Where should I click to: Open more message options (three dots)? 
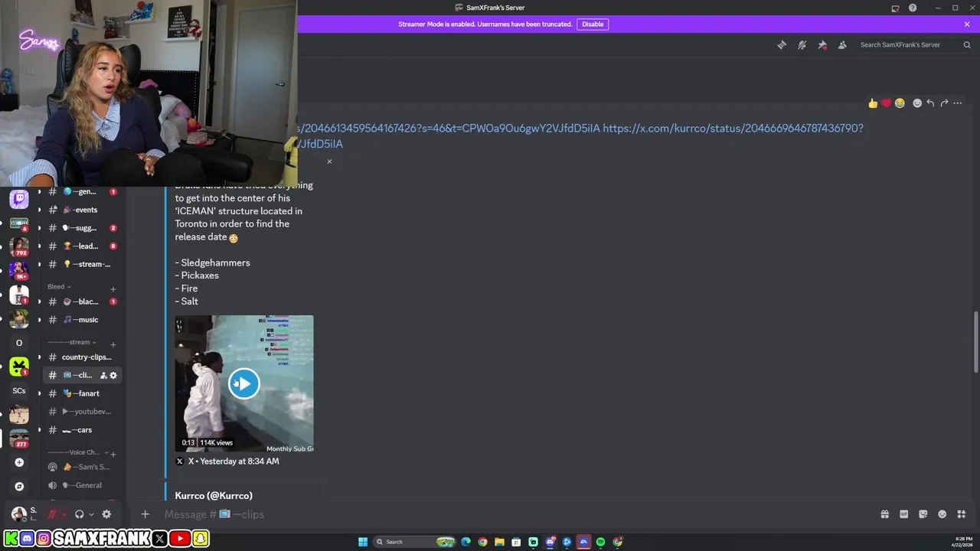957,103
